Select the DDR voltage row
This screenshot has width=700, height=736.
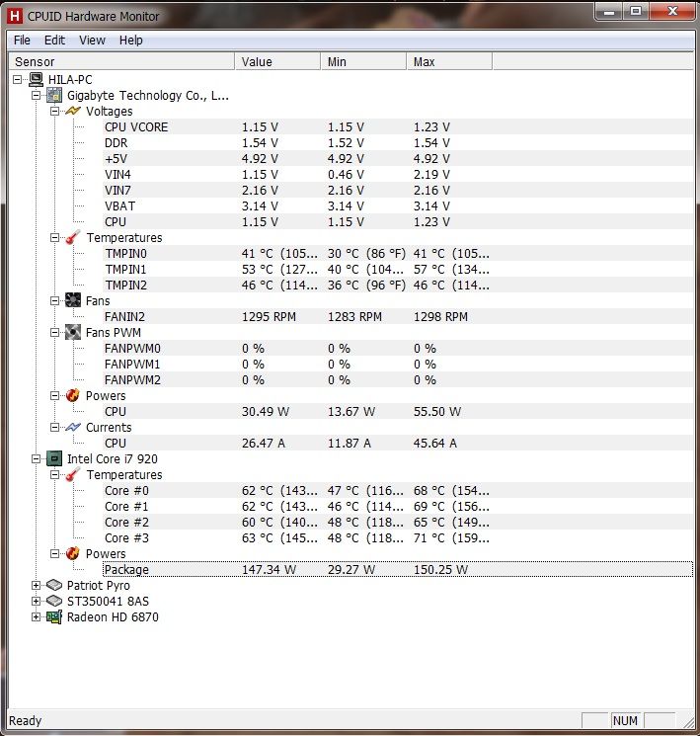click(x=398, y=142)
